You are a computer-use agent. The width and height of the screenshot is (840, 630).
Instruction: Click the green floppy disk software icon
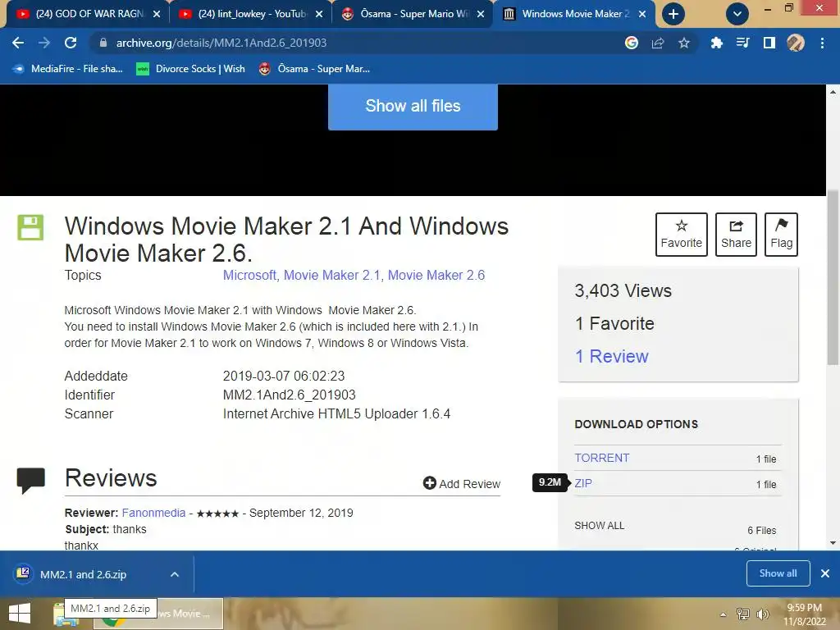point(30,228)
